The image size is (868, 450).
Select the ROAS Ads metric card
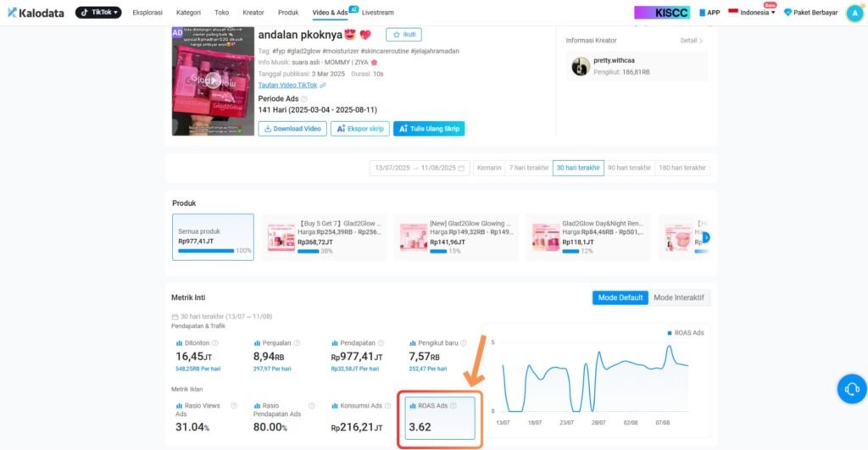click(440, 419)
